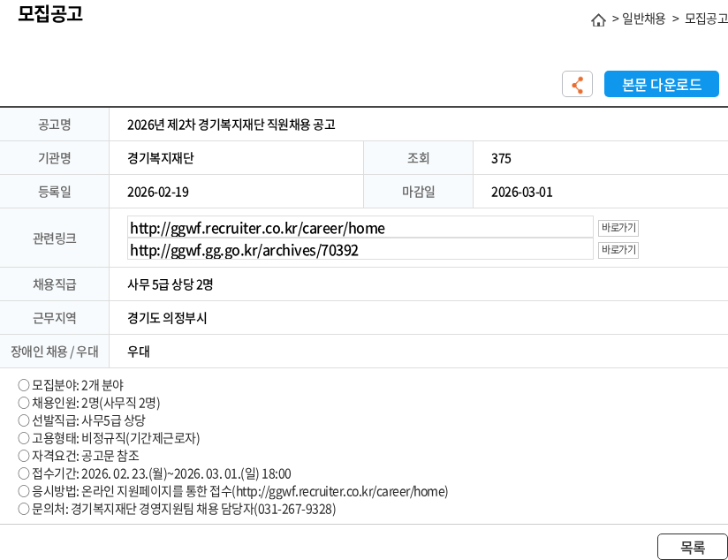Click the 공고명 row label
The image size is (728, 560).
click(x=54, y=125)
